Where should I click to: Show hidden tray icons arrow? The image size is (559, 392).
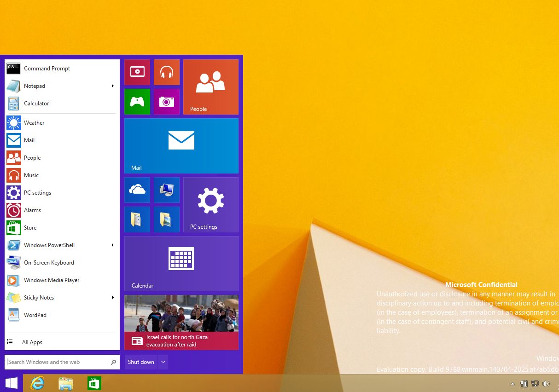512,384
